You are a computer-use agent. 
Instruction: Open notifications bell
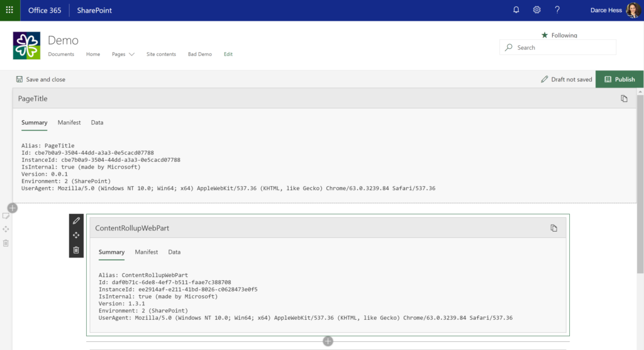(516, 10)
